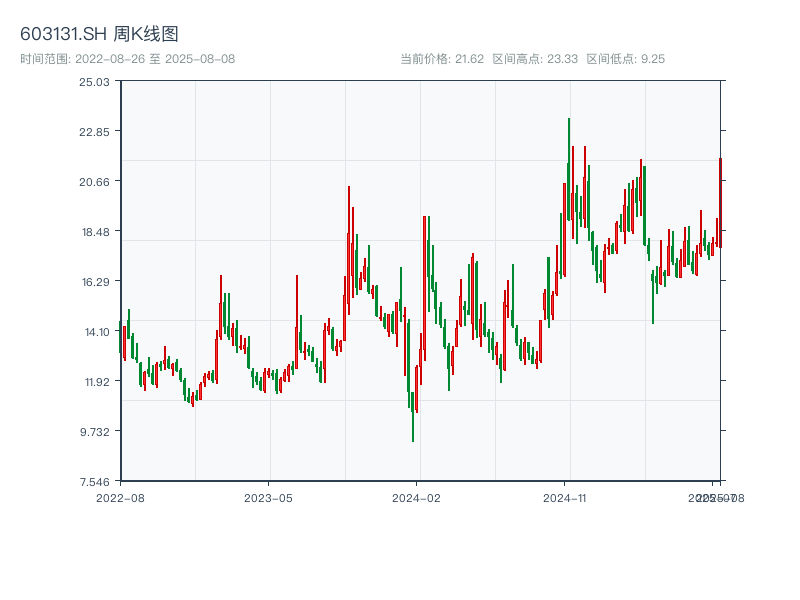The width and height of the screenshot is (800, 600).
Task: Click the x-axis label 2022-08
Action: pyautogui.click(x=120, y=498)
